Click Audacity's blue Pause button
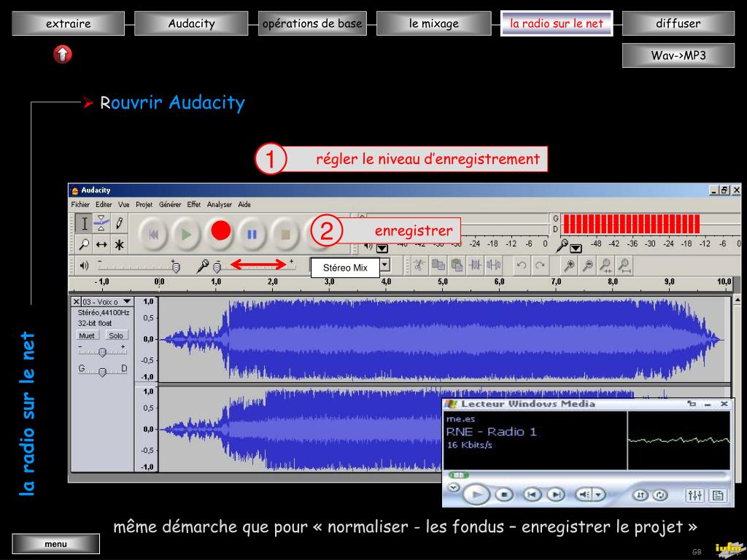Image resolution: width=747 pixels, height=560 pixels. 252,234
